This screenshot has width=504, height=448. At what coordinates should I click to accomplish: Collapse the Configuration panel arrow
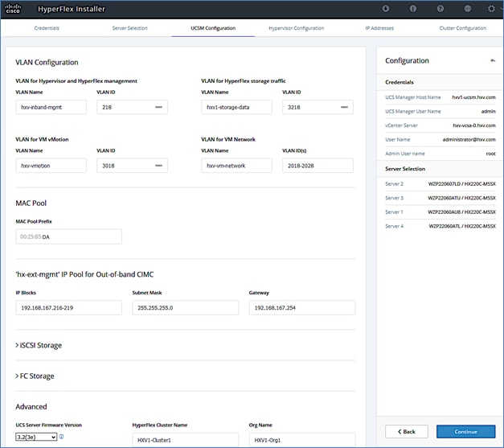pyautogui.click(x=493, y=60)
